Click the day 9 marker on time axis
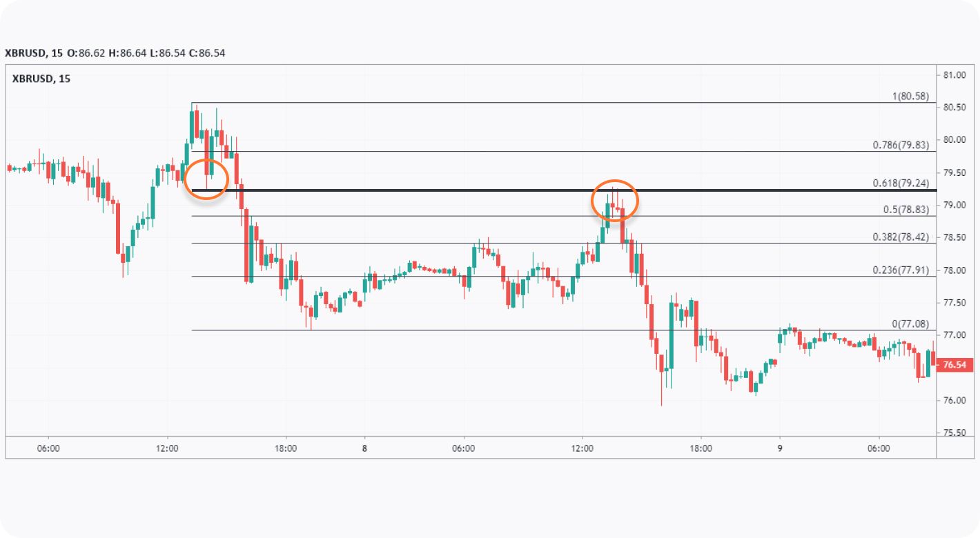This screenshot has height=538, width=980. tap(779, 448)
